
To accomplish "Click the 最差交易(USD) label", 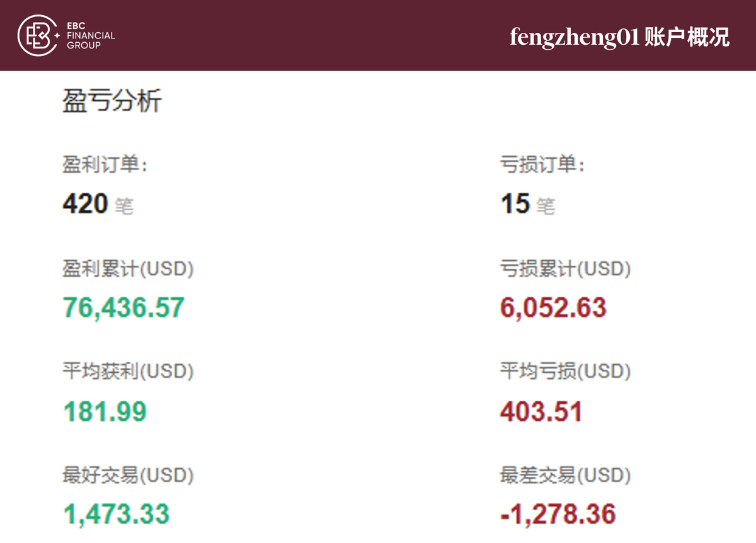I will click(x=565, y=475).
